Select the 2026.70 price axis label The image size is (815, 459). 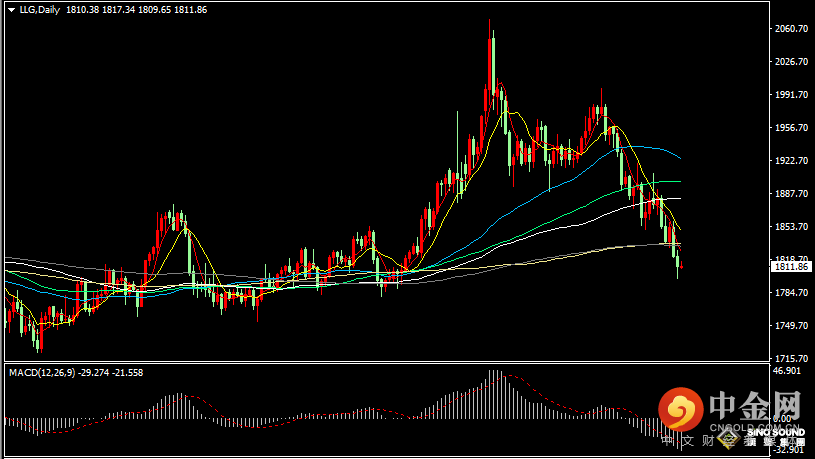(x=791, y=62)
